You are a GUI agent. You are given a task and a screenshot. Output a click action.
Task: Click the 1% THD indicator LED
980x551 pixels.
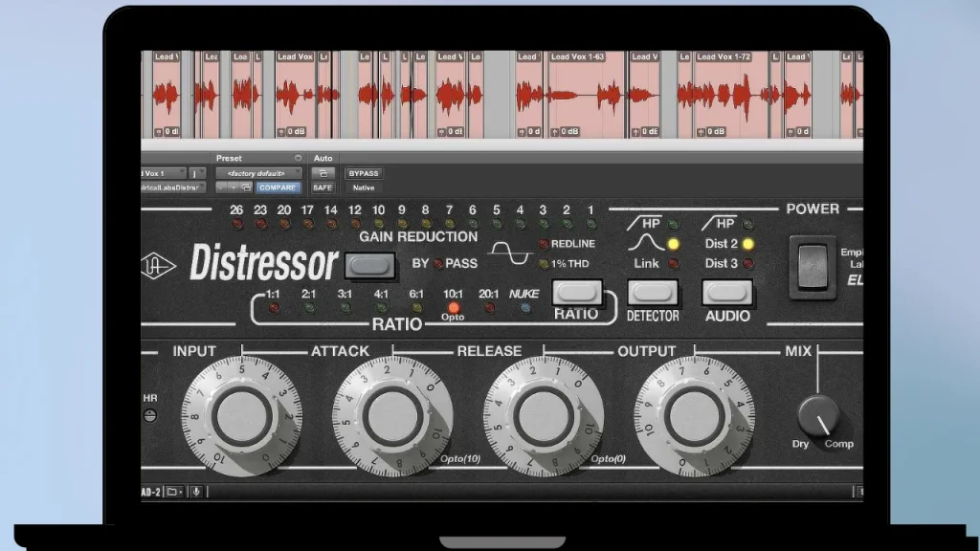(x=544, y=264)
